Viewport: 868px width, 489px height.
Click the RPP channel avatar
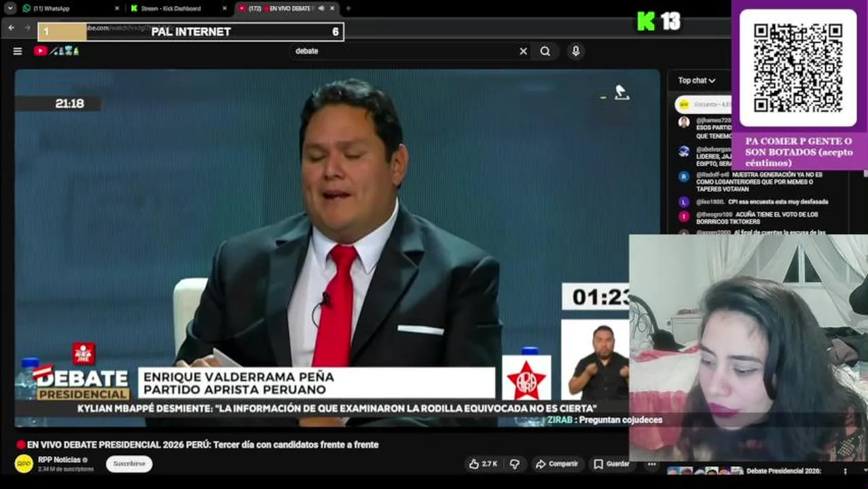[x=24, y=464]
